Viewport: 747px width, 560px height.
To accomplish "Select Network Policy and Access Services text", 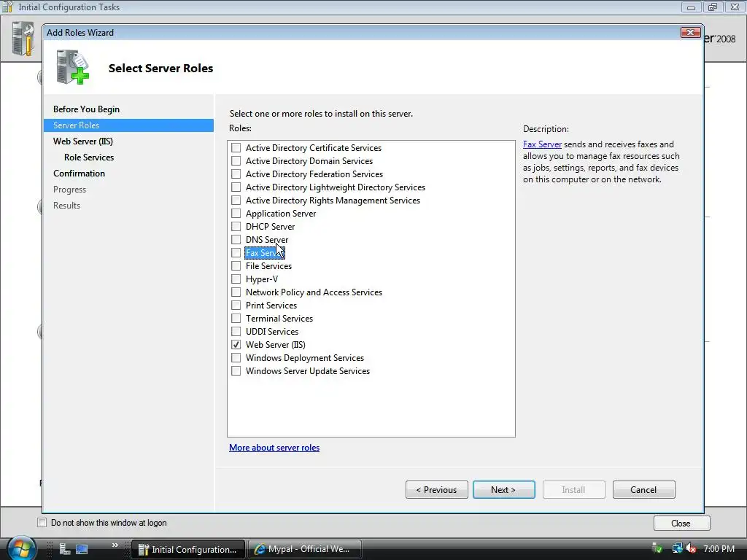I will [314, 292].
